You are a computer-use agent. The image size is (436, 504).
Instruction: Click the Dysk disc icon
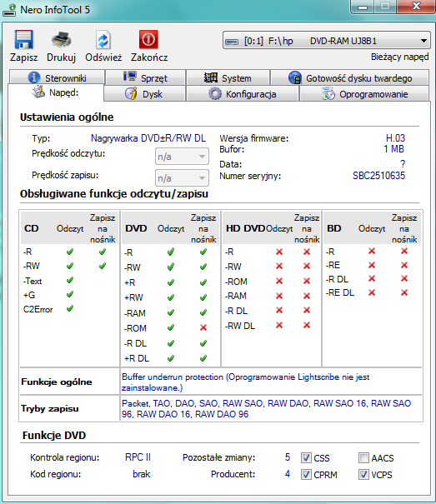click(x=131, y=93)
